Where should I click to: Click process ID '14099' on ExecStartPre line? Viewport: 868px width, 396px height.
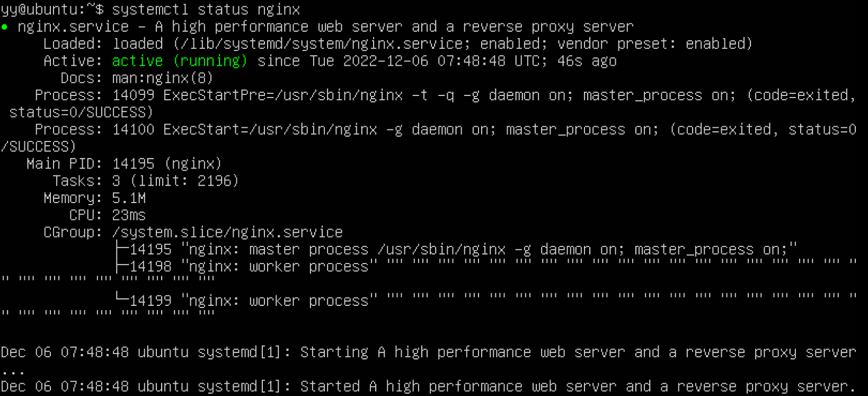point(134,95)
